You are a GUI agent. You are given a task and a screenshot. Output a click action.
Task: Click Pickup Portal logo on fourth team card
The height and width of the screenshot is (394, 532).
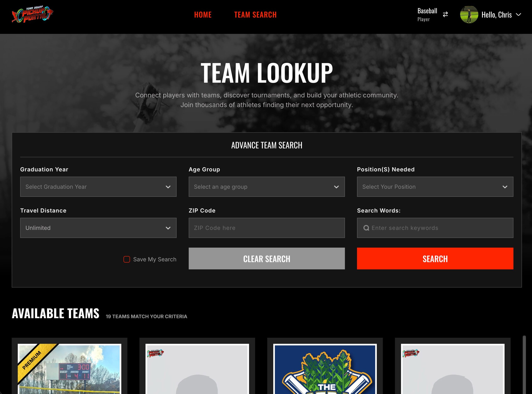[411, 353]
